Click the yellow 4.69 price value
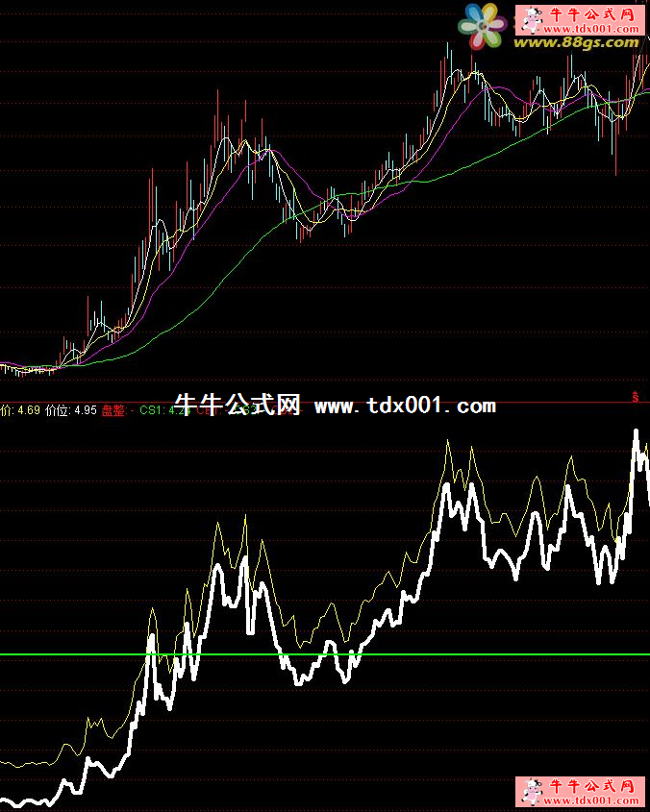Image resolution: width=650 pixels, height=812 pixels. pyautogui.click(x=29, y=410)
